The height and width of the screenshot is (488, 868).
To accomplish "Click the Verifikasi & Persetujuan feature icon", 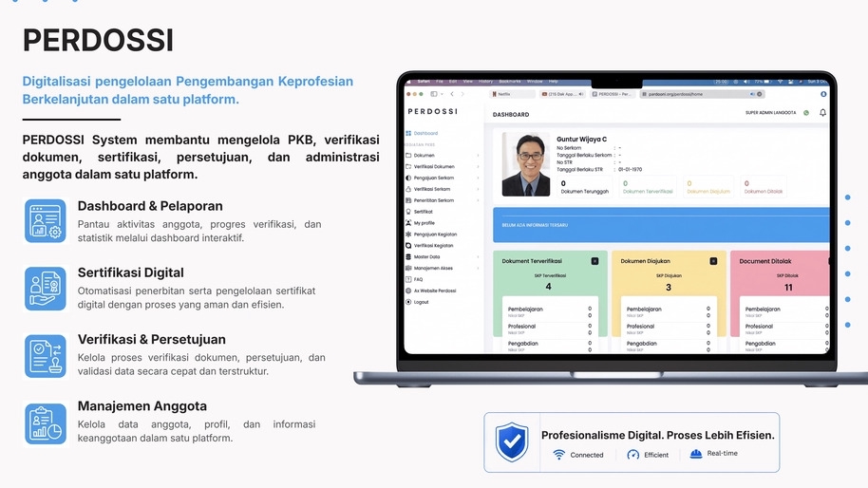I will click(46, 356).
